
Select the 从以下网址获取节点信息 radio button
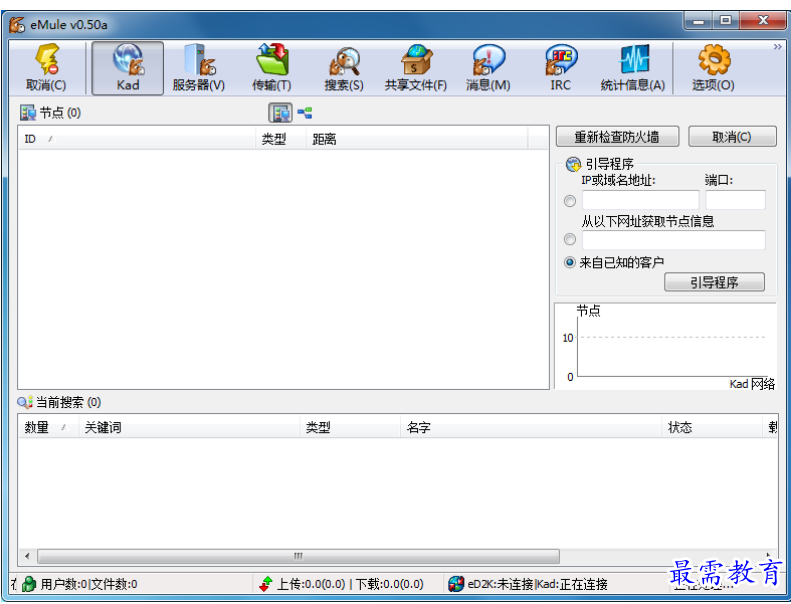click(x=570, y=239)
